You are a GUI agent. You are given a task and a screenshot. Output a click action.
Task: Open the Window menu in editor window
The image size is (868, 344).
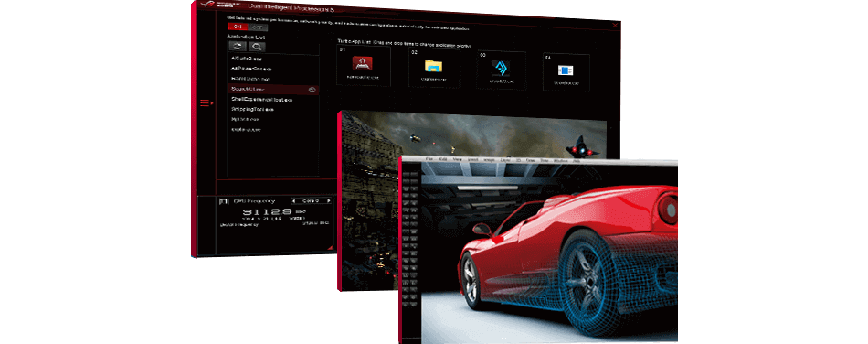tap(560, 160)
